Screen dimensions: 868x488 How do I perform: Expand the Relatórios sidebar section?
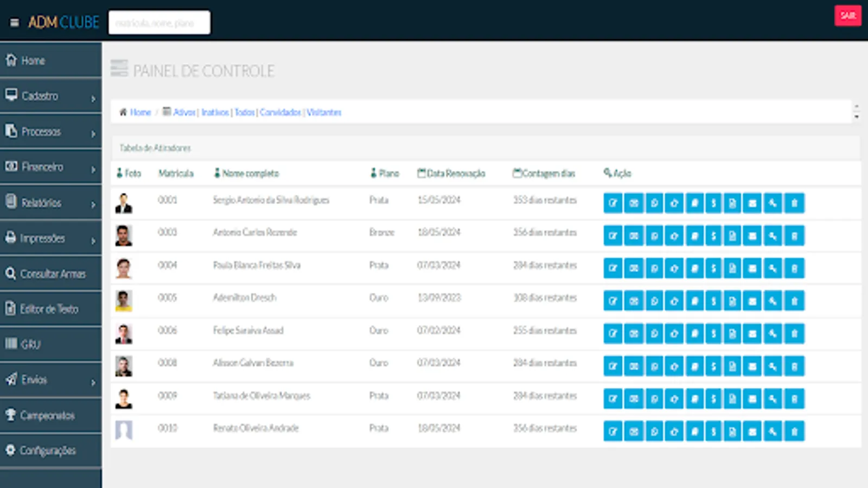(50, 203)
